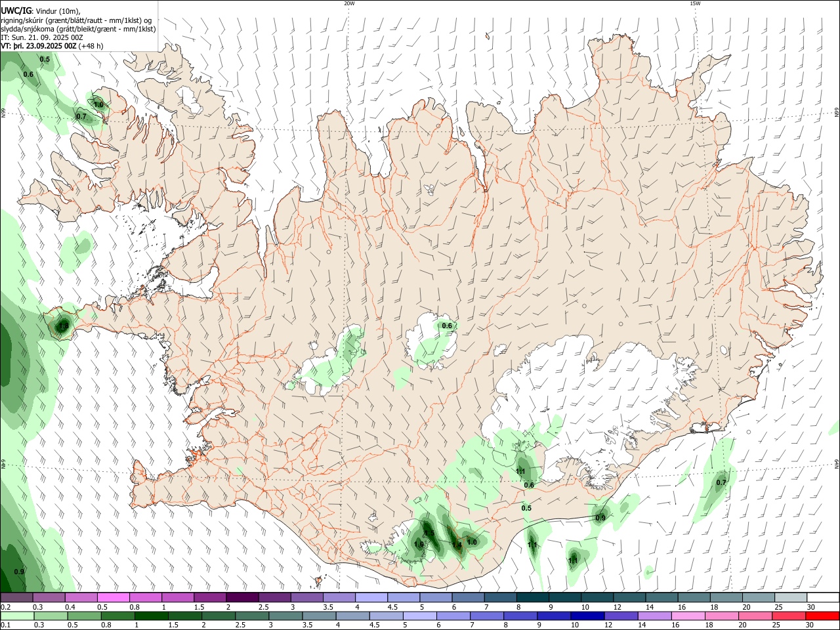Select the 'IT: Sun. 21. 09. 2025 00Z' line

pos(41,37)
